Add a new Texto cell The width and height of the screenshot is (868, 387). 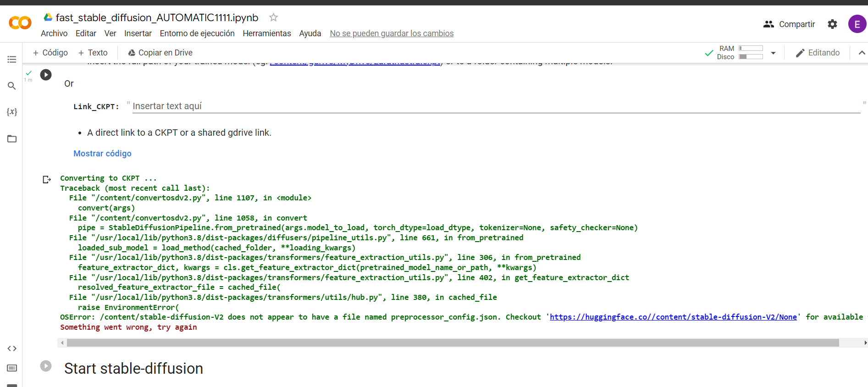[x=93, y=53]
